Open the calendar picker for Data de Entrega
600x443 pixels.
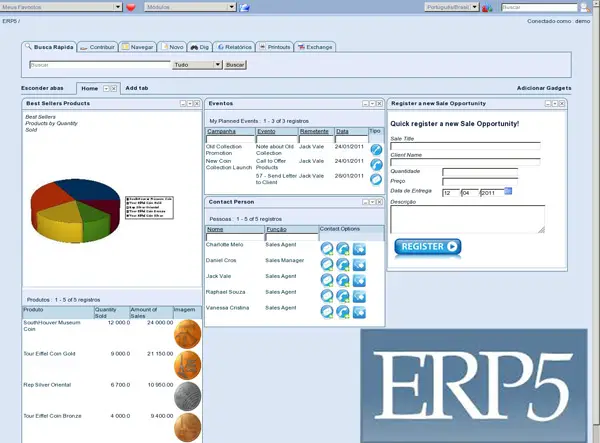tap(508, 191)
